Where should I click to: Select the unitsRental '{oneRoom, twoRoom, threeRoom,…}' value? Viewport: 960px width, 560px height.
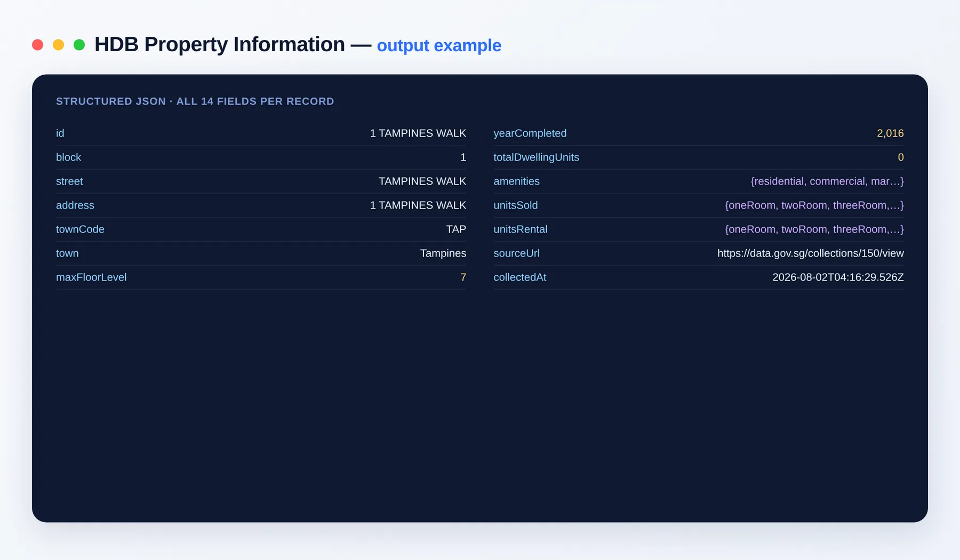point(814,229)
